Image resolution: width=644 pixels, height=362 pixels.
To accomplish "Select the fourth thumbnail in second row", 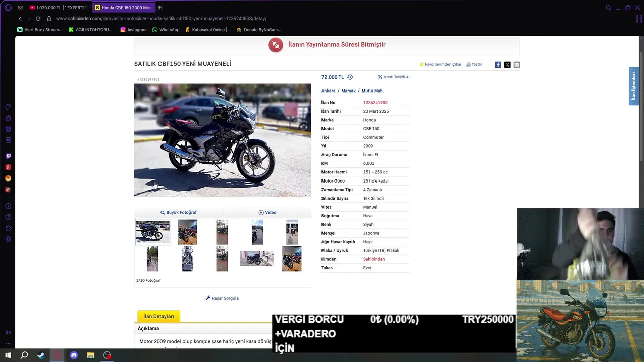I will [257, 258].
